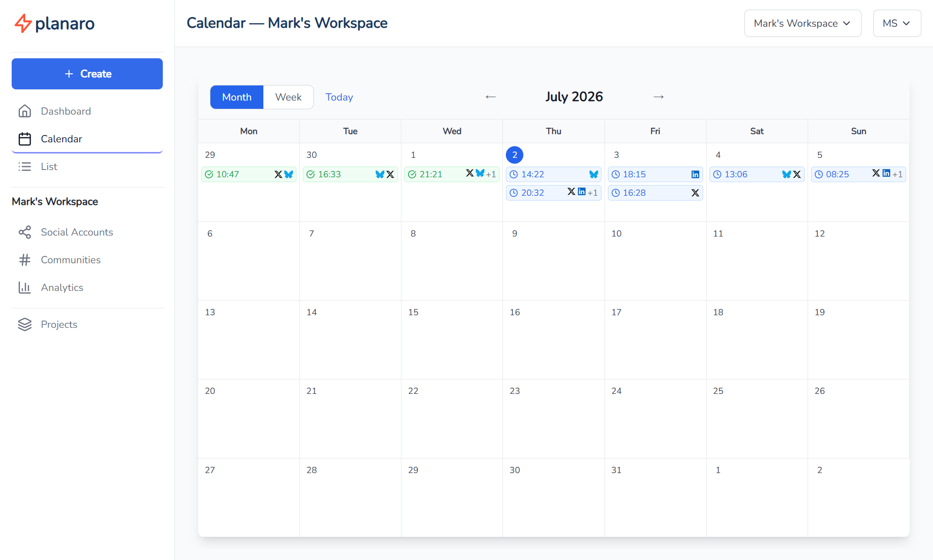
Task: Open List from the sidebar
Action: pos(87,167)
